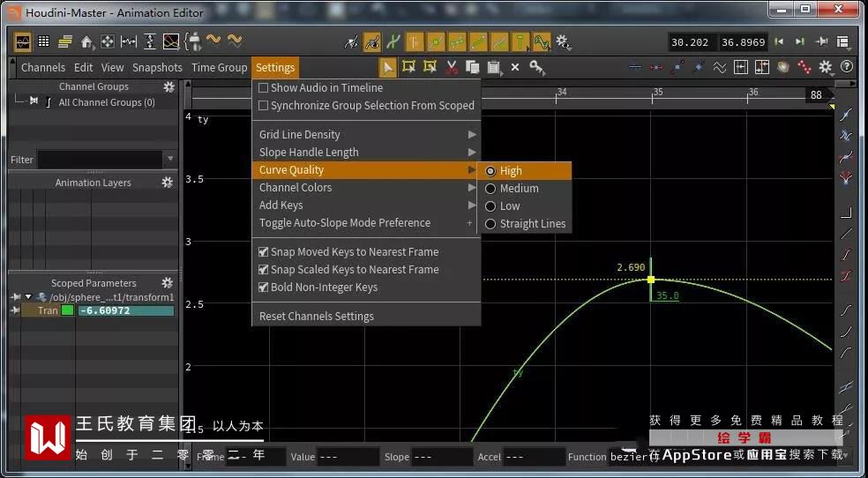The image size is (868, 478).
Task: Select the arrow pointer tool
Action: tap(388, 68)
